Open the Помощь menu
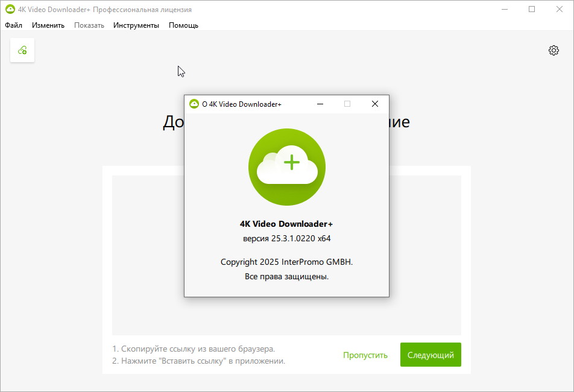 [183, 25]
